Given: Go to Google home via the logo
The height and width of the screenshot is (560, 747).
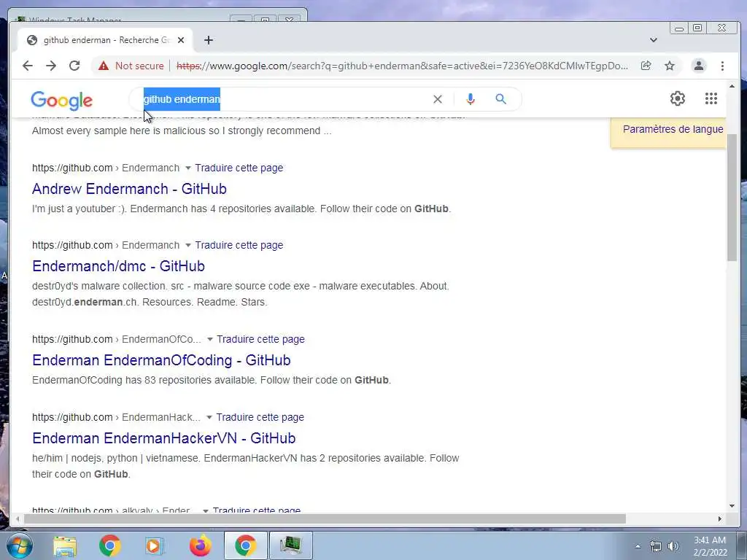Looking at the screenshot, I should coord(61,101).
